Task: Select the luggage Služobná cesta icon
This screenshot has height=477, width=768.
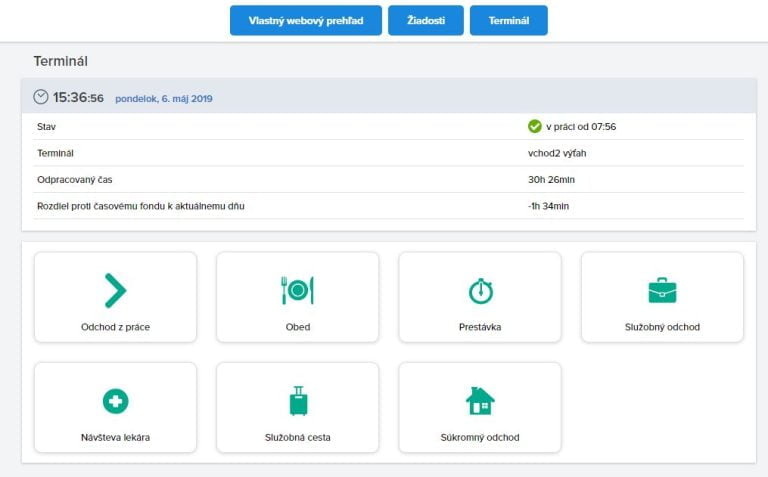Action: [298, 401]
